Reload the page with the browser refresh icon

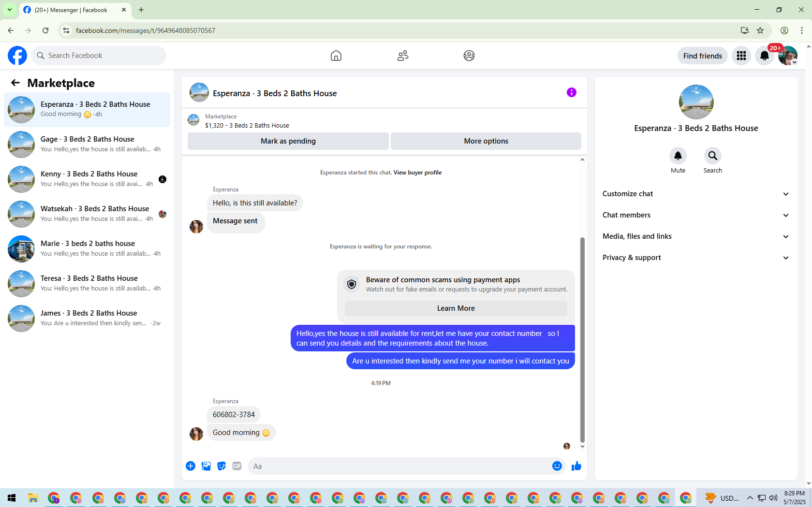click(x=45, y=30)
